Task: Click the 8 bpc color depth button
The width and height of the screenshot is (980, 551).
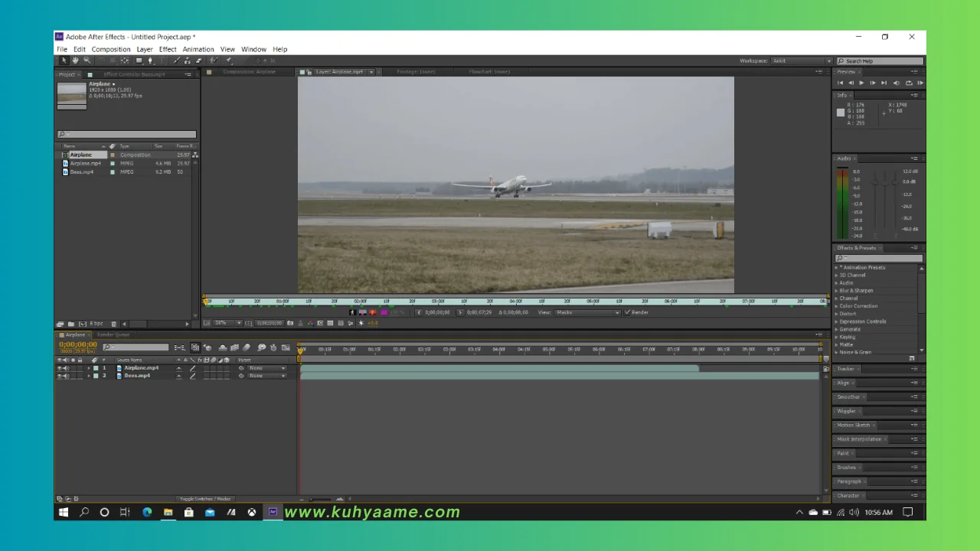Action: pyautogui.click(x=96, y=324)
